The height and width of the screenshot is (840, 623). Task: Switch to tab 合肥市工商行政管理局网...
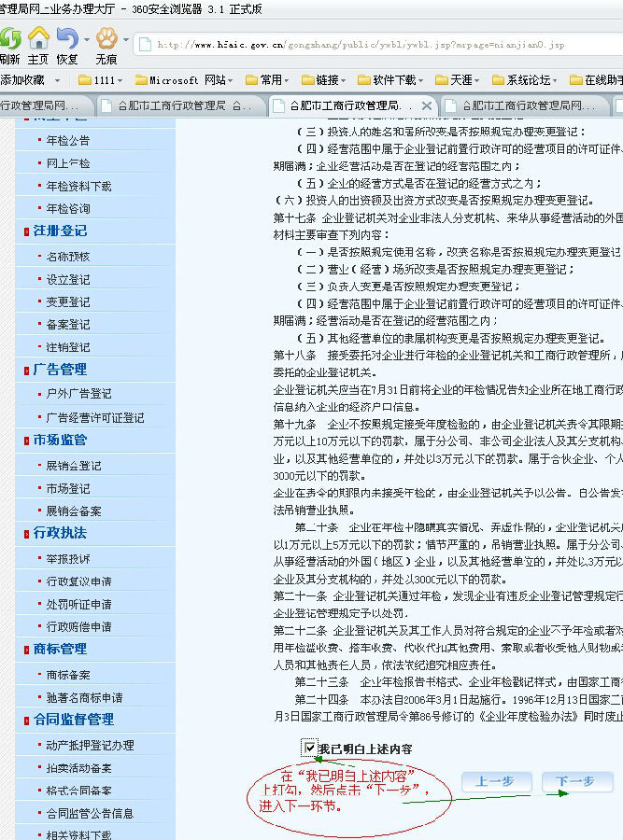coord(526,105)
